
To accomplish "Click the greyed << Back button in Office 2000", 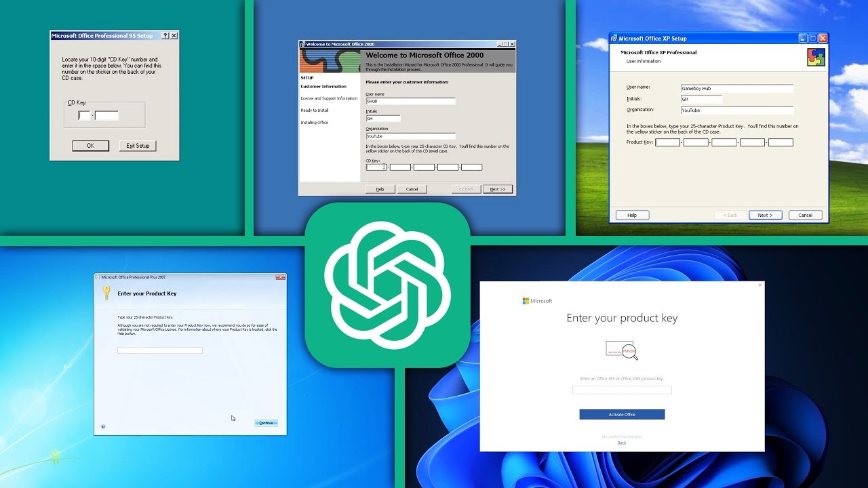I will tap(466, 189).
